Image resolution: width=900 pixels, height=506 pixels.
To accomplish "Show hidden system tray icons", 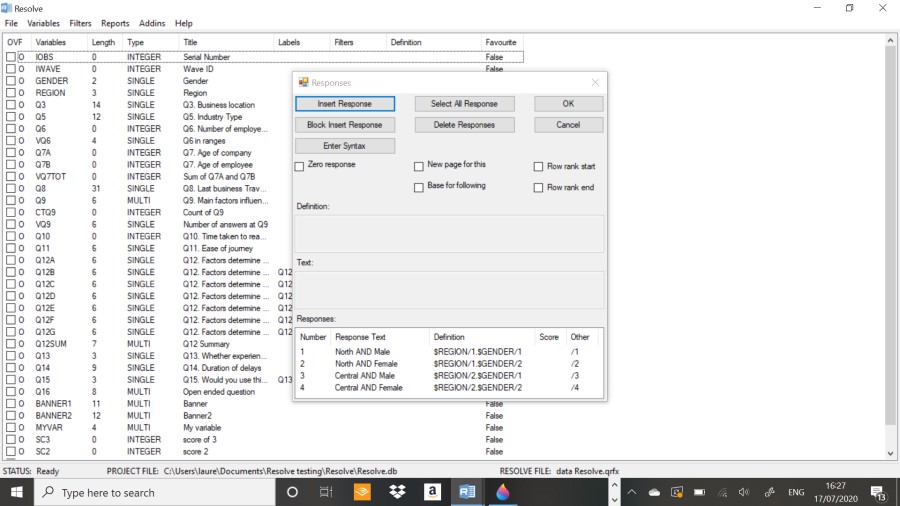I will point(632,492).
